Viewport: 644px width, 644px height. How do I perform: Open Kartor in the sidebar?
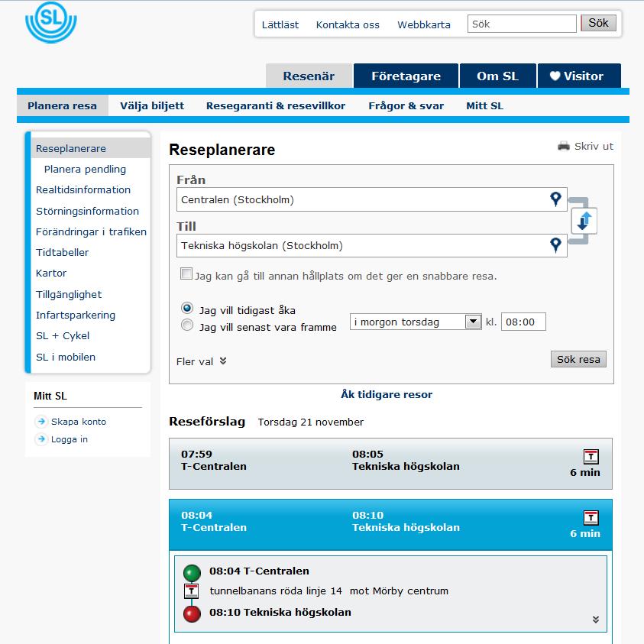click(51, 273)
